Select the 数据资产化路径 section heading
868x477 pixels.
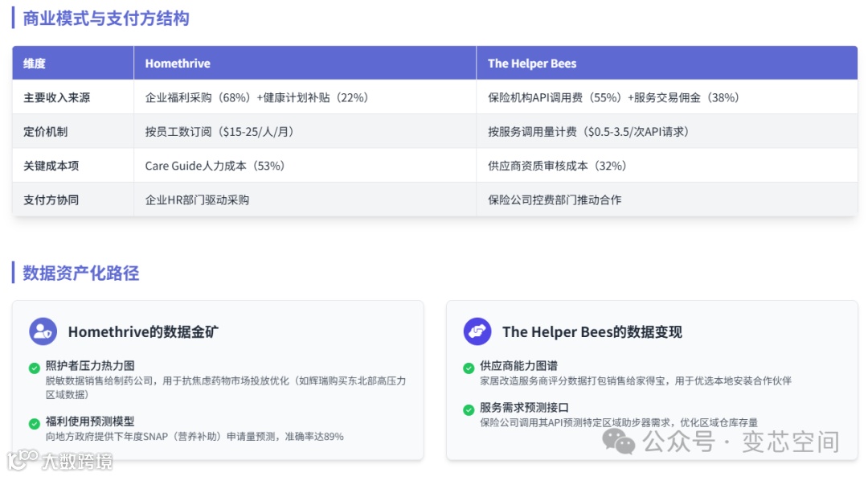coord(81,273)
